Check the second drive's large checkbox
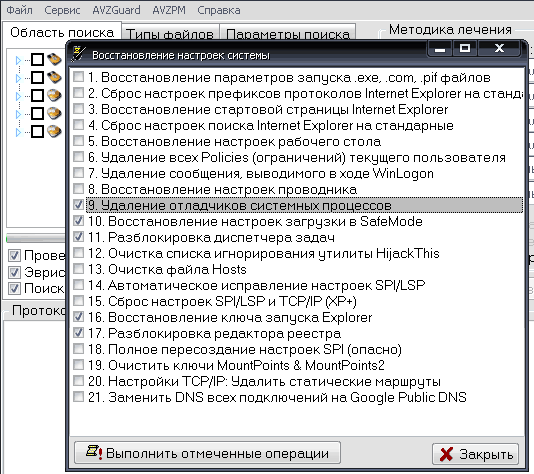The image size is (534, 474). (x=37, y=78)
